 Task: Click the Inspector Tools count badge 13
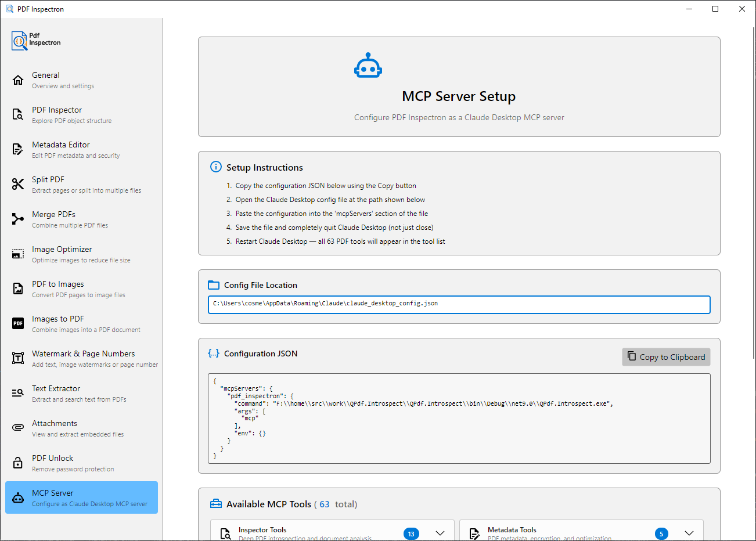pyautogui.click(x=411, y=533)
